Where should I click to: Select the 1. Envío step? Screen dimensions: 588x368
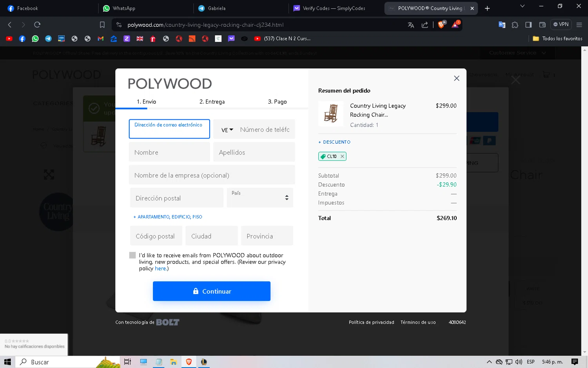click(146, 102)
